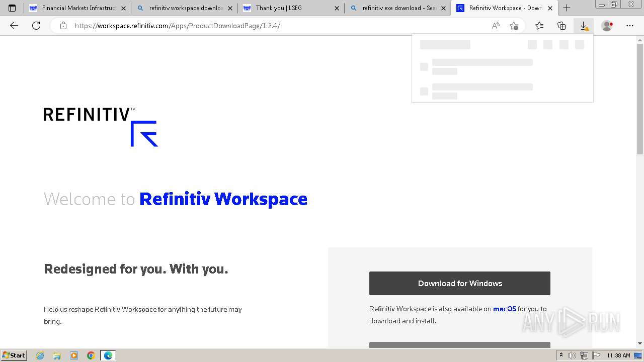
Task: Launch Internet Explorer from taskbar
Action: click(x=40, y=355)
